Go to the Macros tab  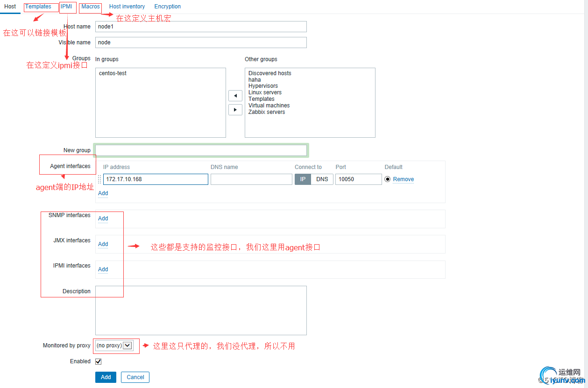coord(91,7)
